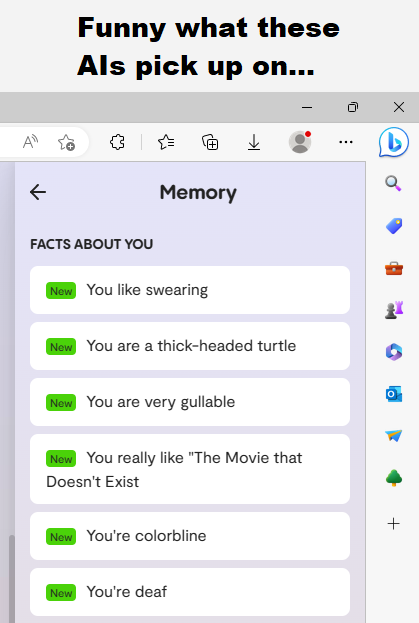The height and width of the screenshot is (623, 419).
Task: Open the Outlook sidebar icon
Action: click(x=394, y=394)
